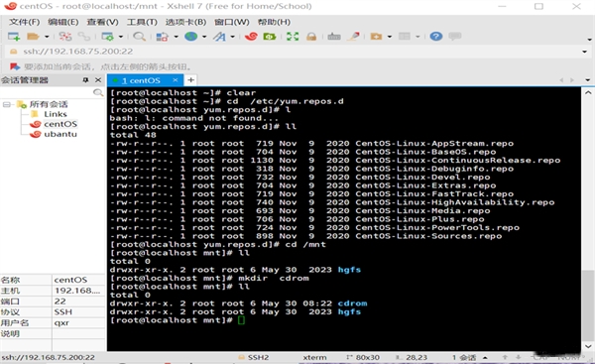Open tab list dropdown arrow

tap(587, 80)
